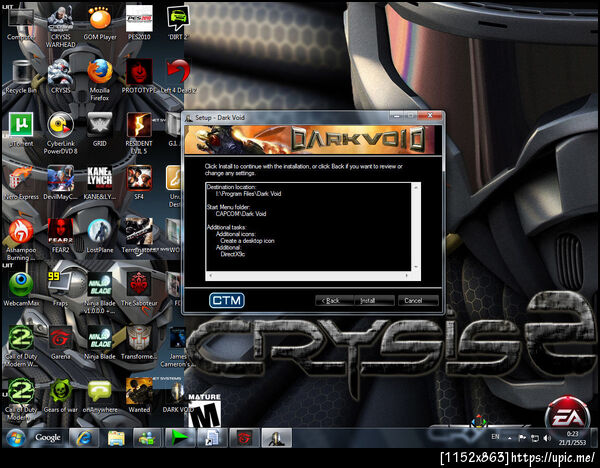This screenshot has height=468, width=600.
Task: Cancel the Dark Void setup
Action: click(418, 300)
